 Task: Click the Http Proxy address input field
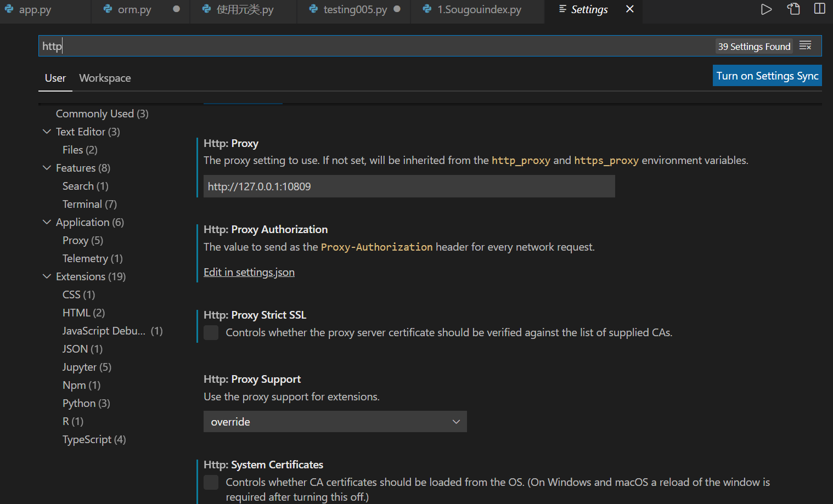(x=409, y=186)
